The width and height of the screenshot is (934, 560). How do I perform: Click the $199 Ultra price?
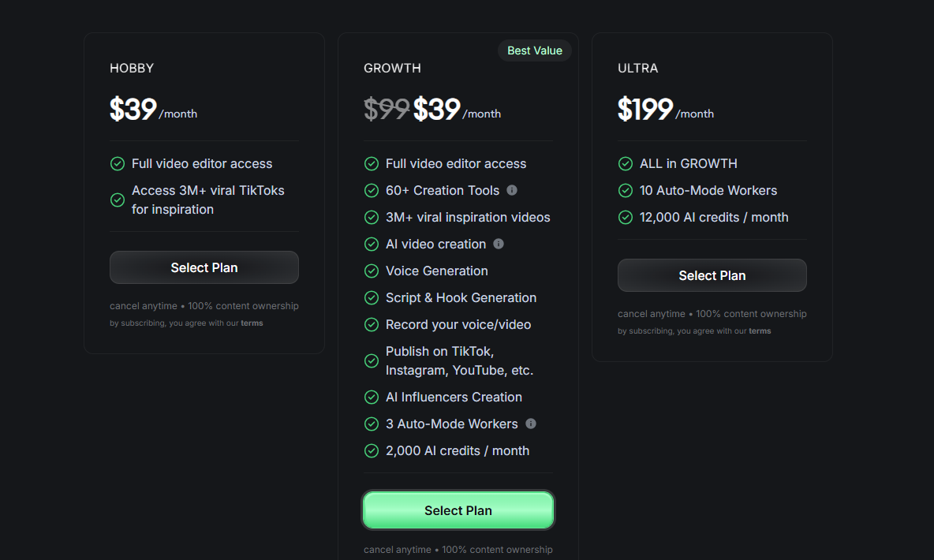645,110
